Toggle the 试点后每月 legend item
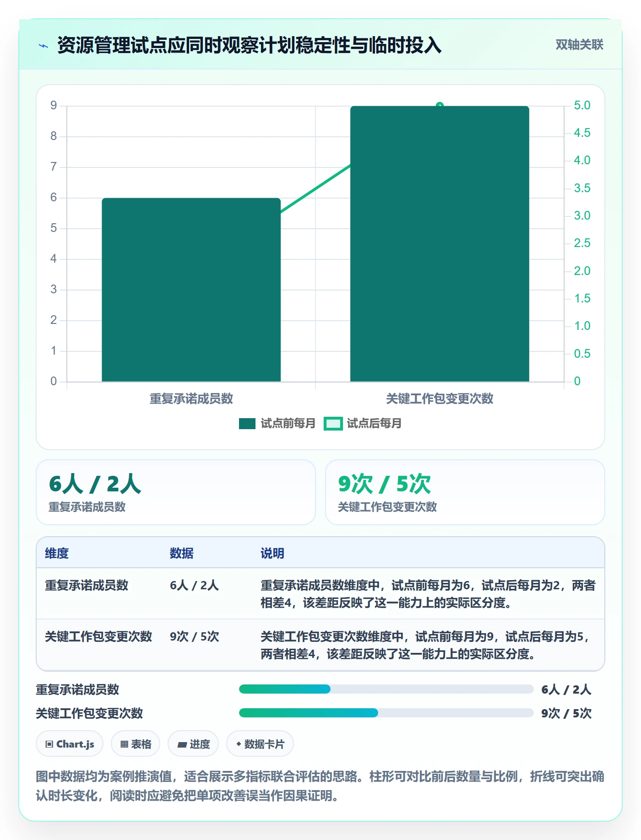 [363, 424]
